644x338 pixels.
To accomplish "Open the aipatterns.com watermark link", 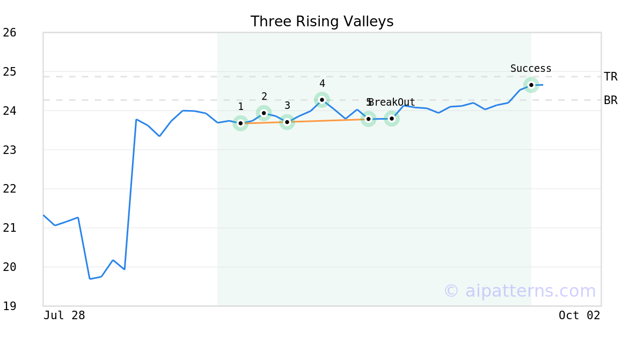I will 519,291.
